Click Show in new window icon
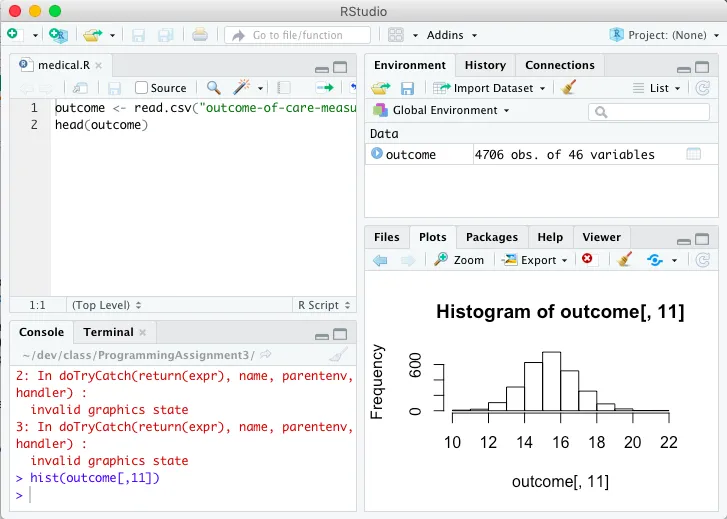727x519 pixels. coord(80,88)
